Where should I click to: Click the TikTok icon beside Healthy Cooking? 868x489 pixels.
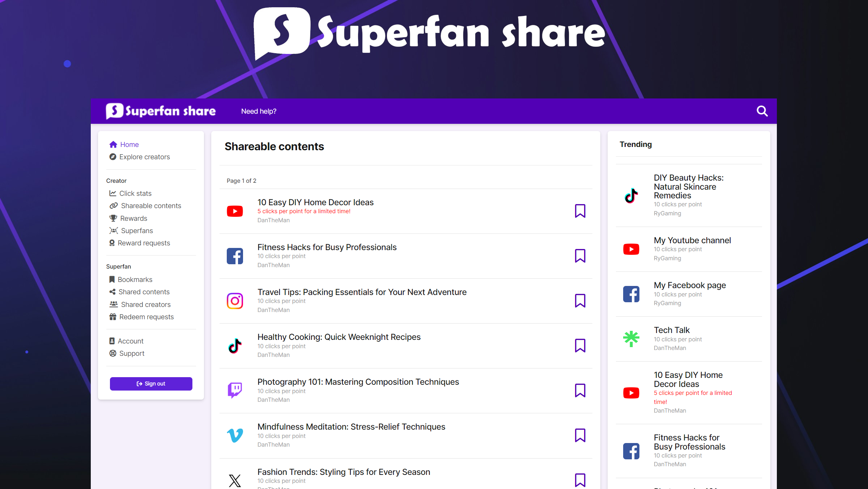click(x=235, y=345)
